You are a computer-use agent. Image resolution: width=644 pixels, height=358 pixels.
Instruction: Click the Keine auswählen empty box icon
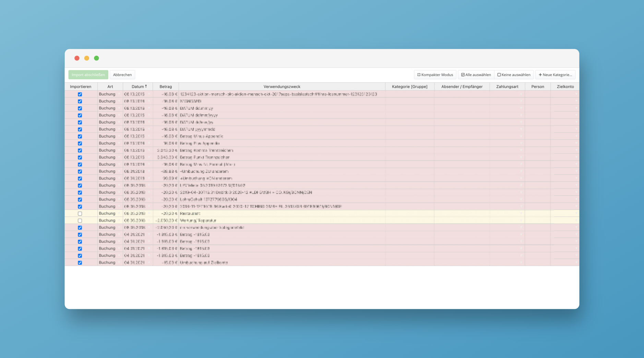point(499,75)
